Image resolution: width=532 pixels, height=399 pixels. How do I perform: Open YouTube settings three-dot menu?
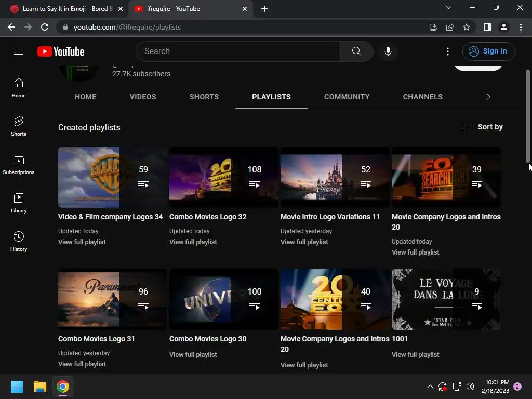coord(447,51)
